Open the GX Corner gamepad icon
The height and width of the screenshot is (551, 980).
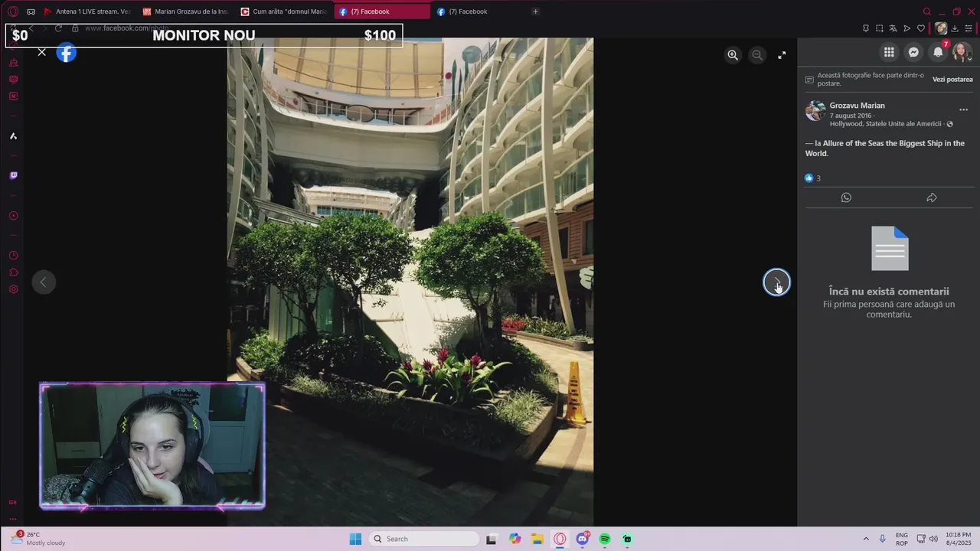pyautogui.click(x=31, y=11)
